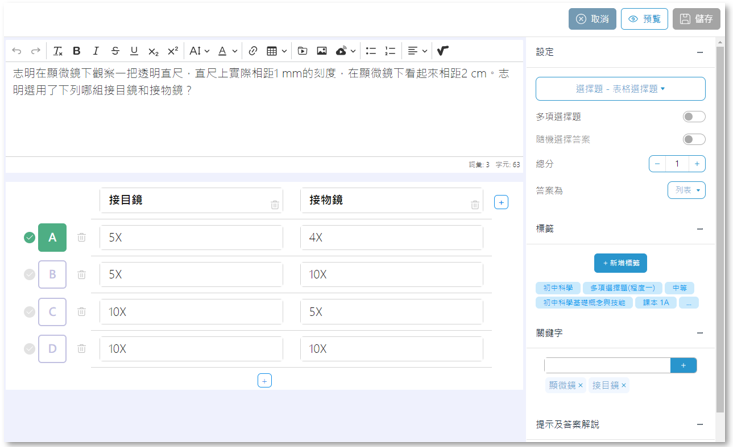The height and width of the screenshot is (447, 733).
Task: Click the superscript icon
Action: coord(173,50)
